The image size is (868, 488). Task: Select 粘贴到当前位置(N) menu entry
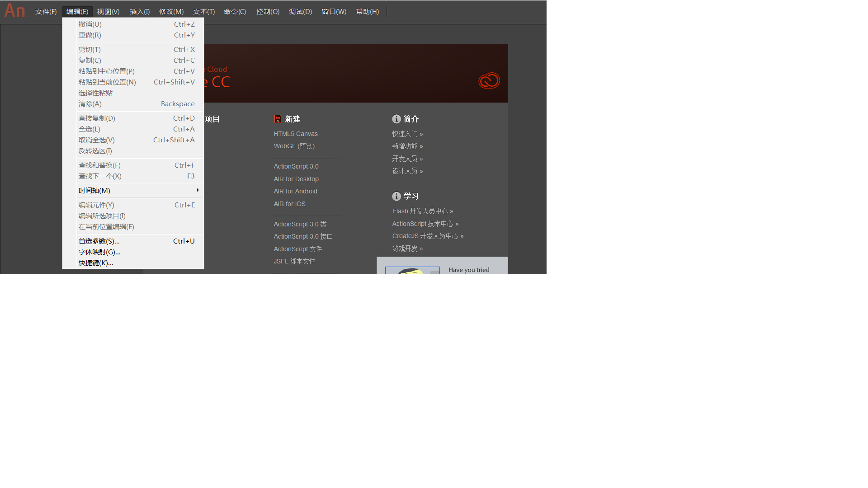coord(133,82)
